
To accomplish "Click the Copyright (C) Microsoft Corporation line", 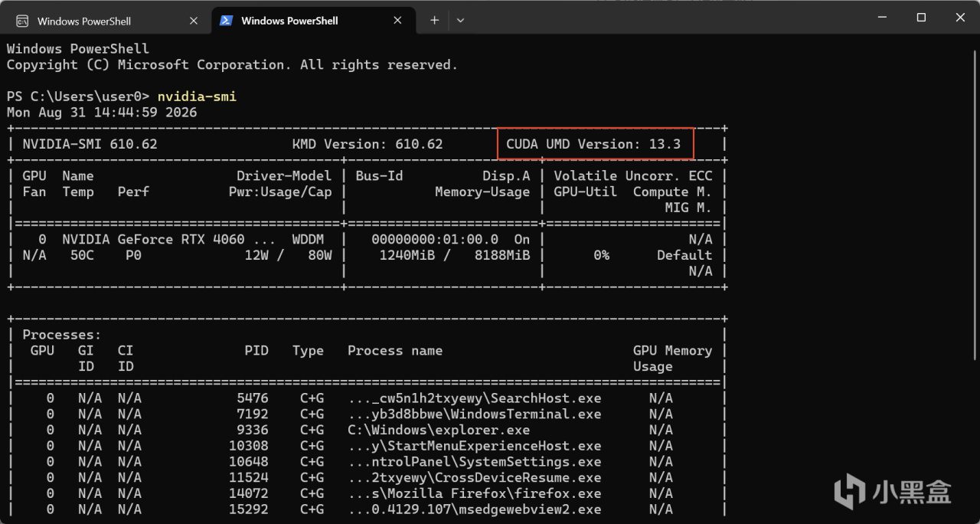I will [x=232, y=65].
